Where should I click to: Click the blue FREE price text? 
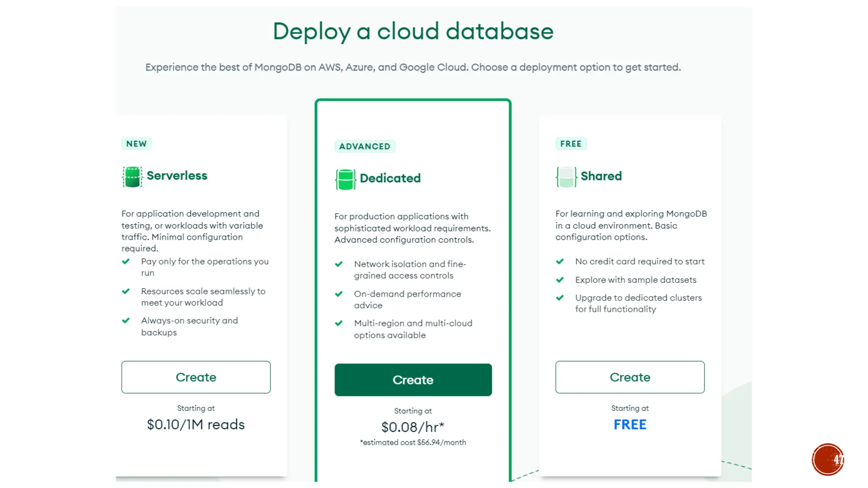(630, 424)
